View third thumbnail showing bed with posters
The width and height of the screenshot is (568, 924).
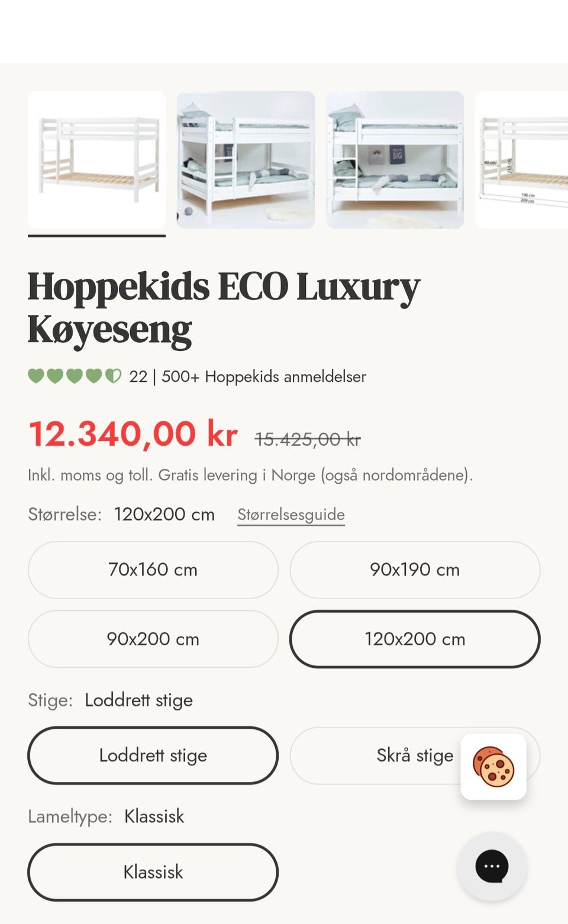[395, 160]
